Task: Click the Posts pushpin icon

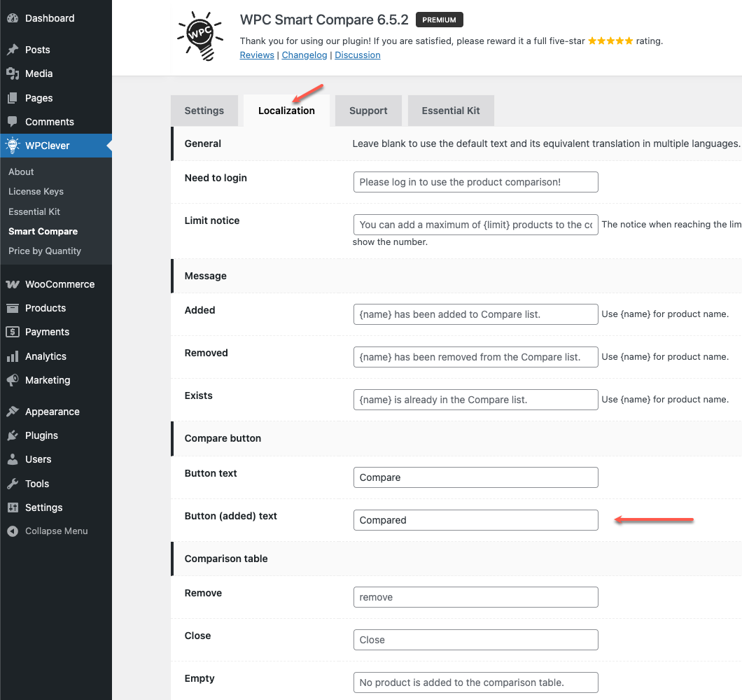Action: coord(13,50)
